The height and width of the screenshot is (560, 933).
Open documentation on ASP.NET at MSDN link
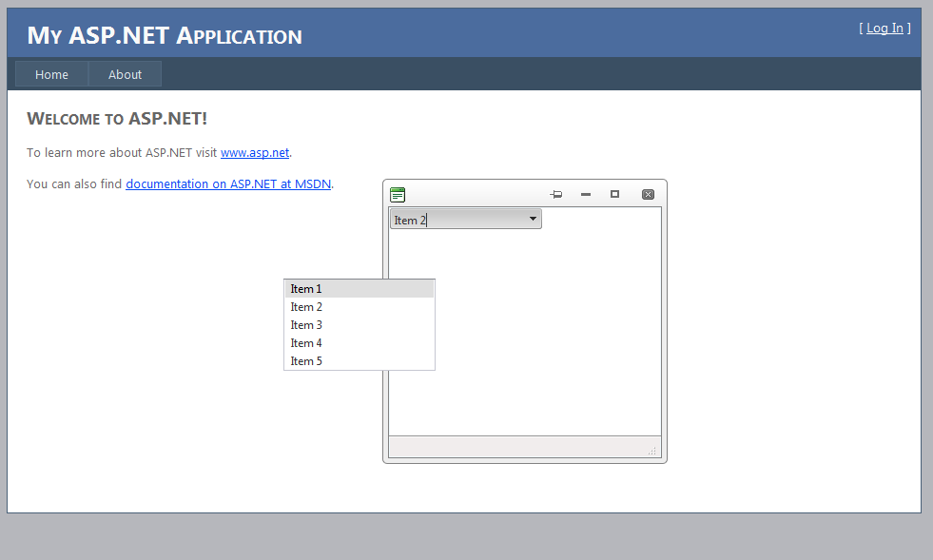(x=228, y=183)
